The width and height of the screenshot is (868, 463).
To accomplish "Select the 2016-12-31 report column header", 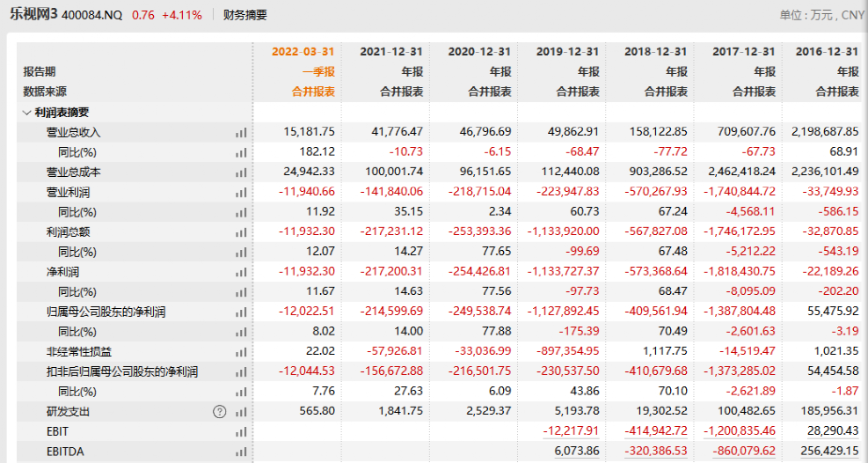I will click(827, 52).
